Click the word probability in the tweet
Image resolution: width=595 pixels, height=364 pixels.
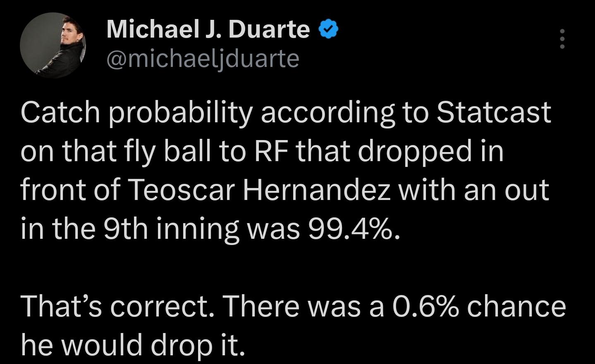[180, 113]
